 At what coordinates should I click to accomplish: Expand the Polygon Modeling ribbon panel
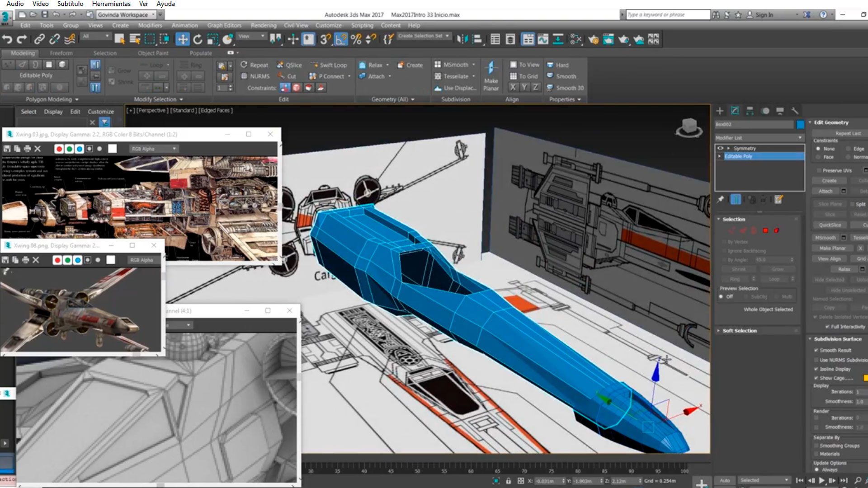(52, 99)
